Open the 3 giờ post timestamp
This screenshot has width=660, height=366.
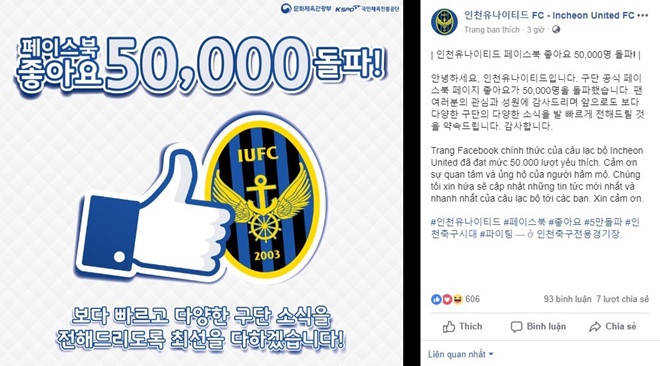(x=536, y=30)
